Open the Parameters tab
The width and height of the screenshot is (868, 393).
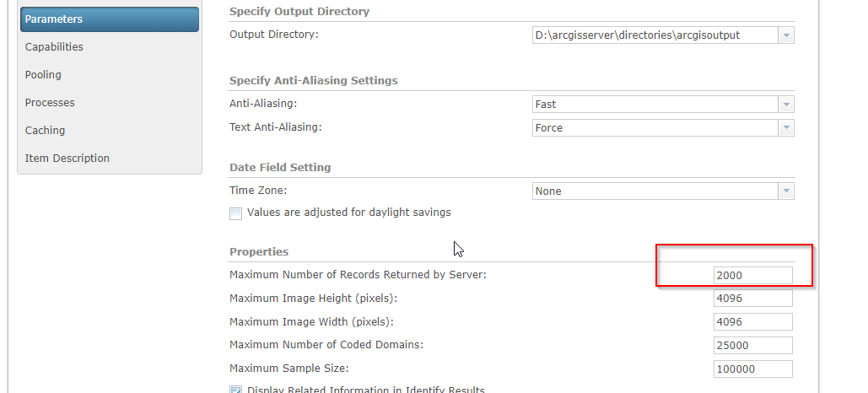click(x=110, y=19)
